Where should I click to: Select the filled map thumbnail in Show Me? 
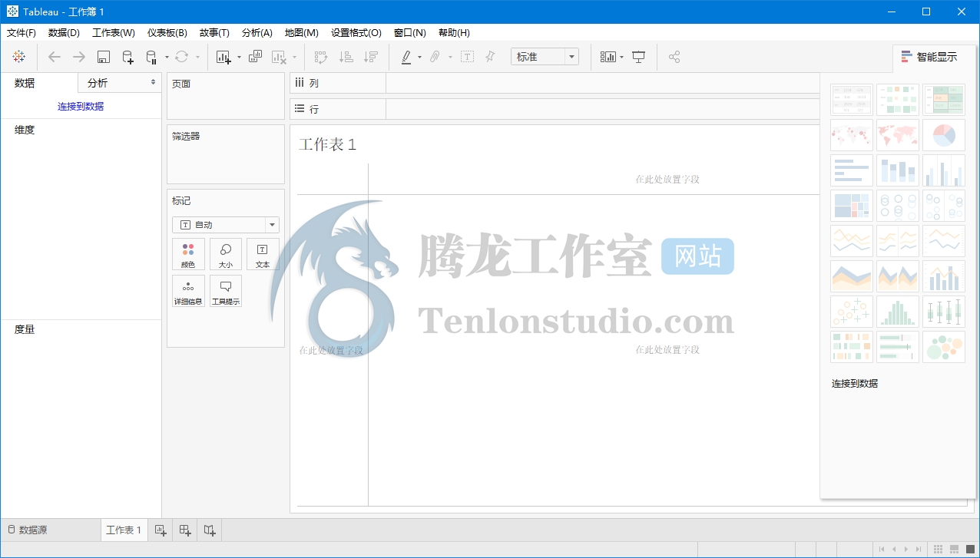[898, 135]
